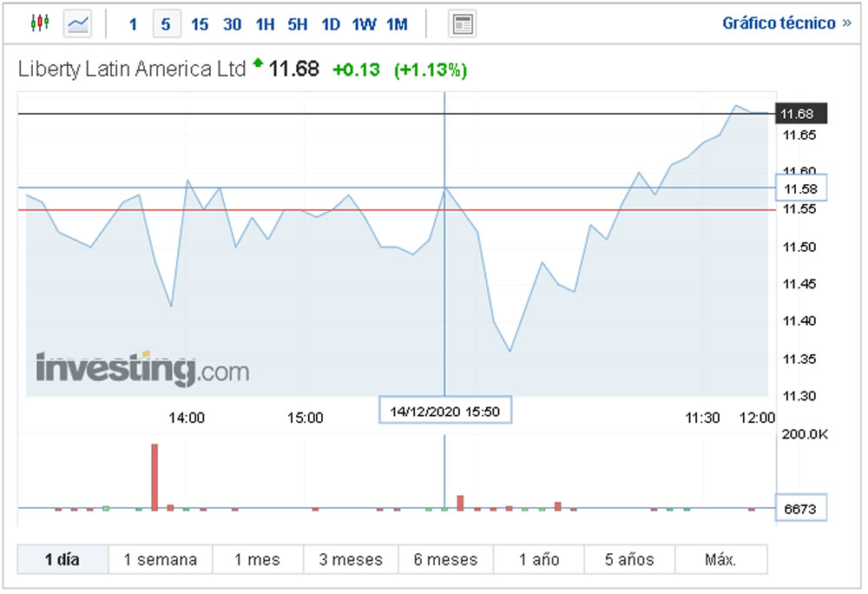Switch interval to 1M
868x594 pixels.
(x=397, y=24)
